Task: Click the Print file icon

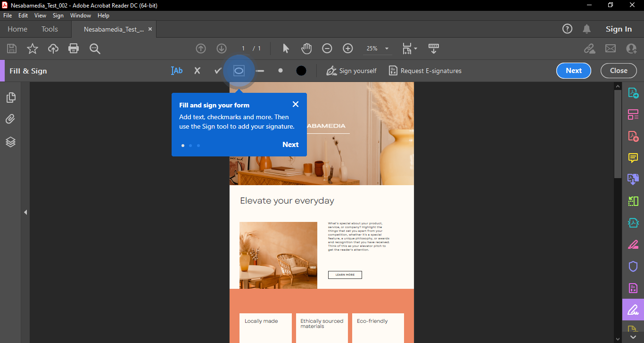Action: [x=73, y=48]
